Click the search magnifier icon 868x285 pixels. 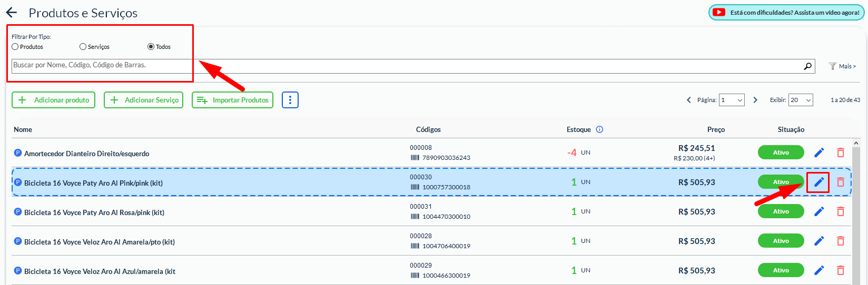(807, 66)
